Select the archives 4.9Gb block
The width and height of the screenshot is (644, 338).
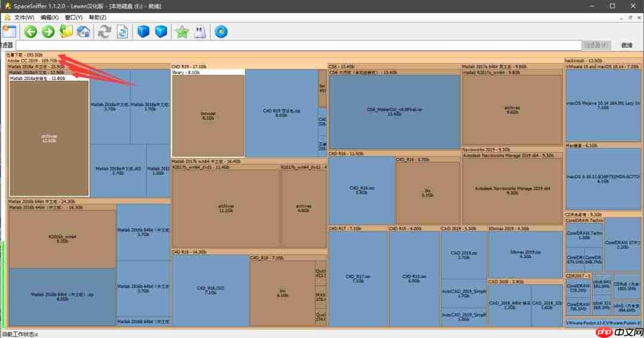[x=304, y=208]
